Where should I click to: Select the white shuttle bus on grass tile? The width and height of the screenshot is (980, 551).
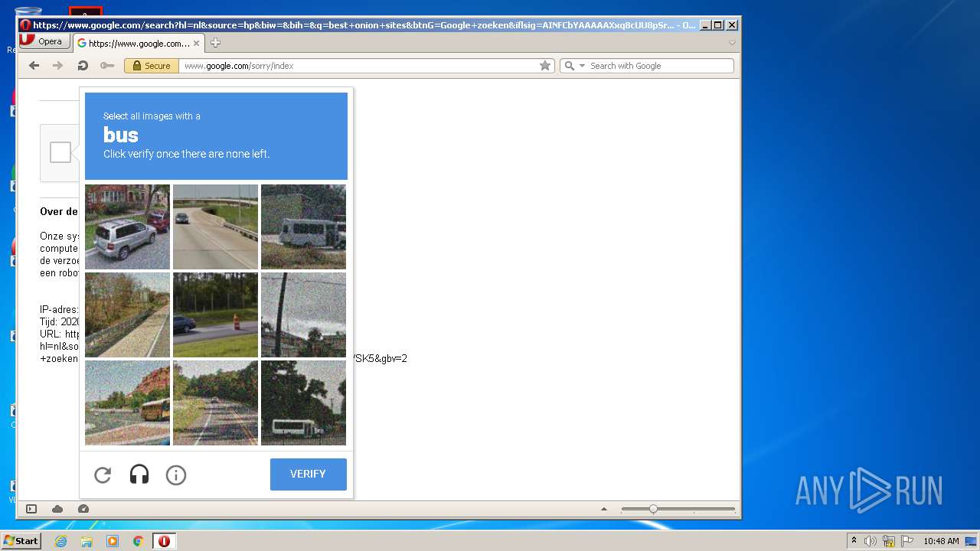[x=303, y=227]
